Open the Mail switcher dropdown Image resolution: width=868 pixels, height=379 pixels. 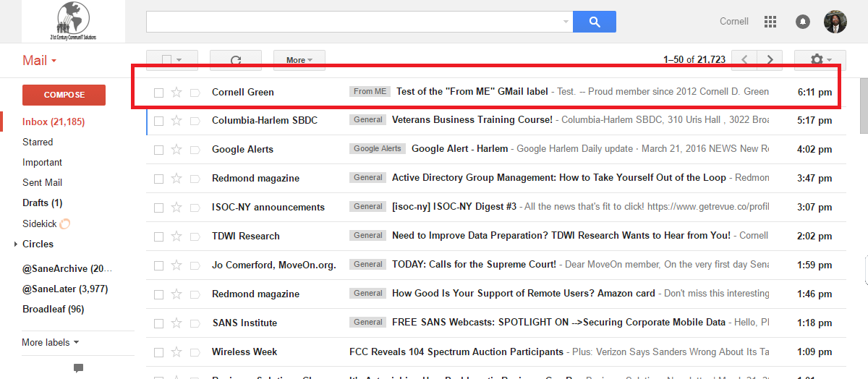(x=39, y=60)
